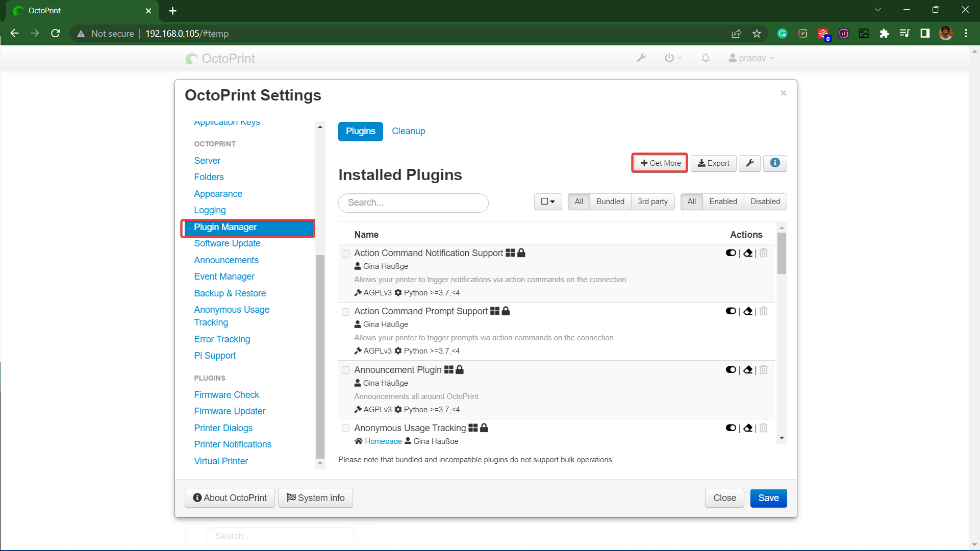Switch to the Cleanup tab
This screenshot has width=980, height=551.
click(x=408, y=131)
